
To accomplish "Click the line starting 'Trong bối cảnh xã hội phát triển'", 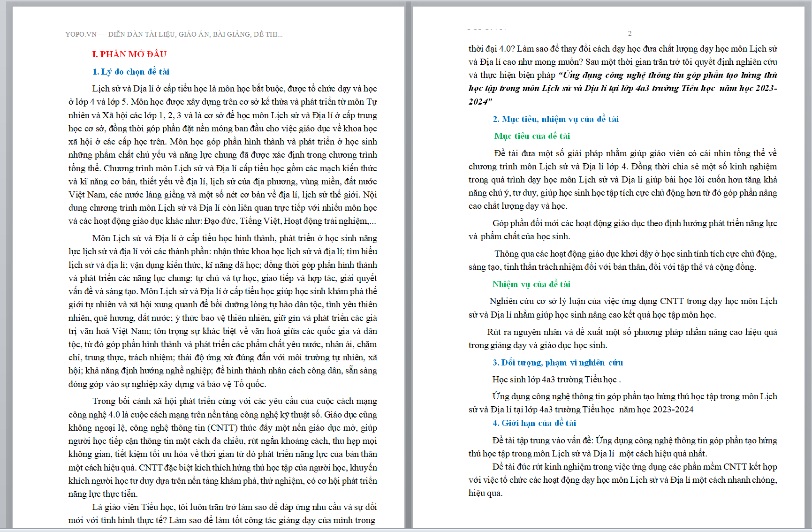I will coord(235,401).
